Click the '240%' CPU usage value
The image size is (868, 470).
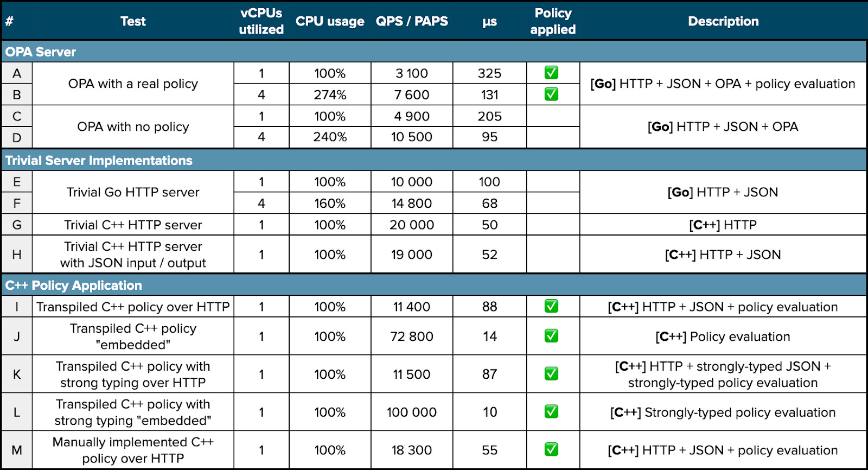330,137
